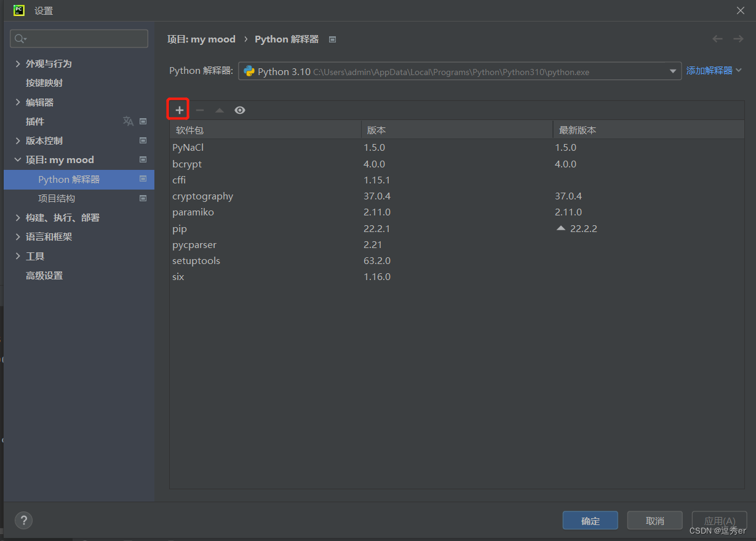Click the breadcrumb project icon after Python 解释器
This screenshot has width=756, height=541.
click(x=333, y=39)
